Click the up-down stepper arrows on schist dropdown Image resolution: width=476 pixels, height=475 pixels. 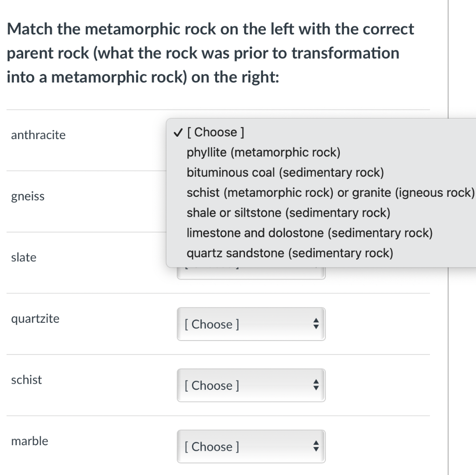(x=316, y=385)
